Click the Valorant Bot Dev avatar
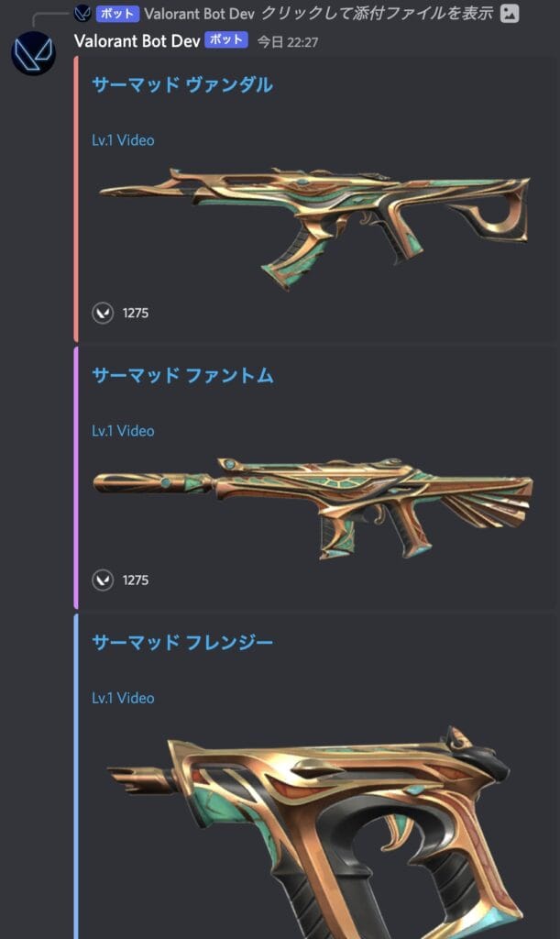Screen dimensions: 560x939 (34, 53)
